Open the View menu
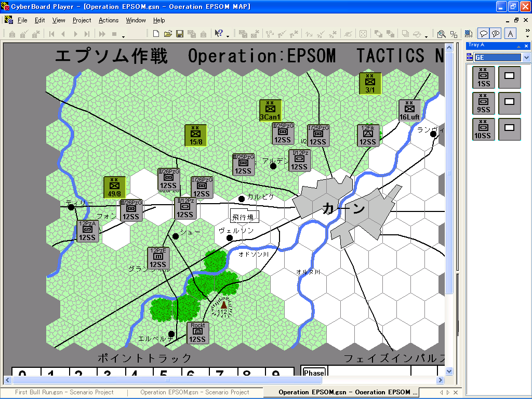This screenshot has width=532, height=399. tap(59, 20)
